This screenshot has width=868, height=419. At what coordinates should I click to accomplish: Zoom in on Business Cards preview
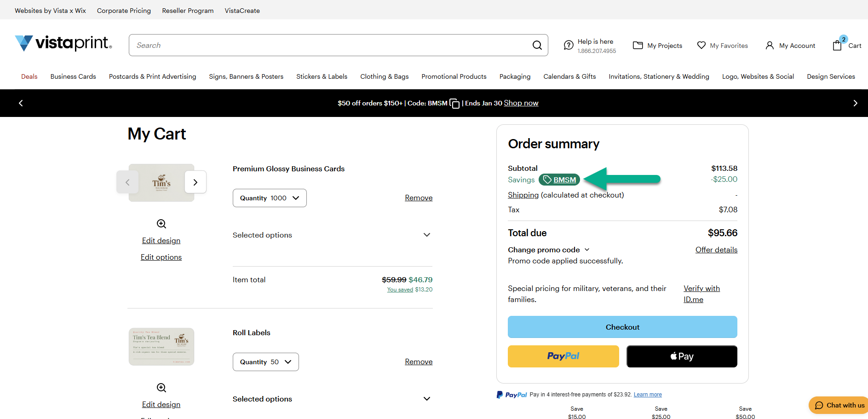point(161,224)
